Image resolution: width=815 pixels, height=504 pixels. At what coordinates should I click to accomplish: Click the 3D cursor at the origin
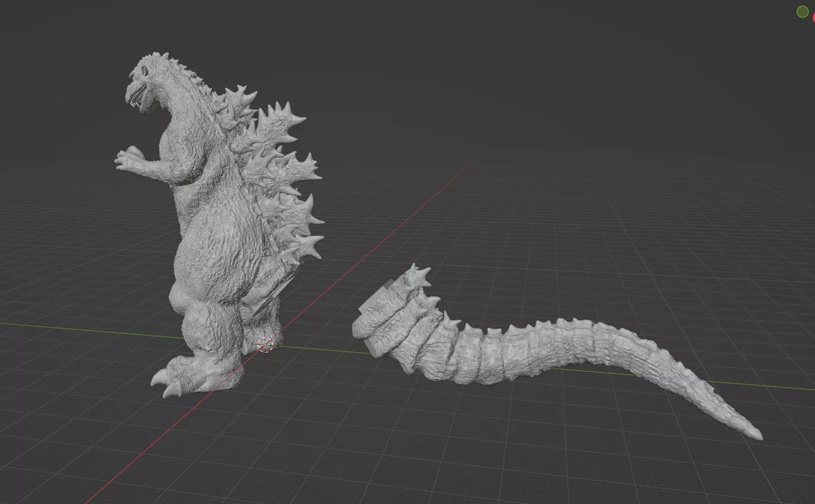265,345
